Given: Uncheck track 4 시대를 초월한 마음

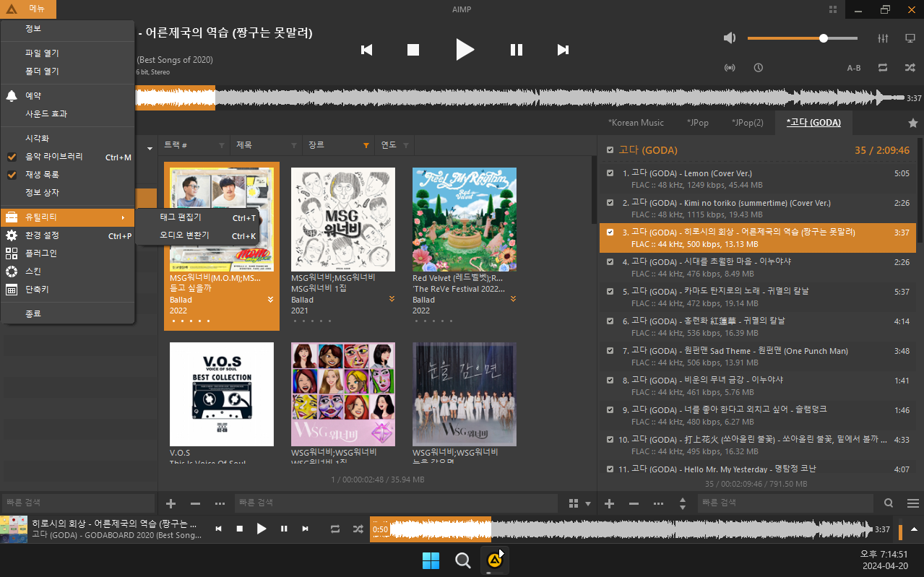Looking at the screenshot, I should (610, 262).
